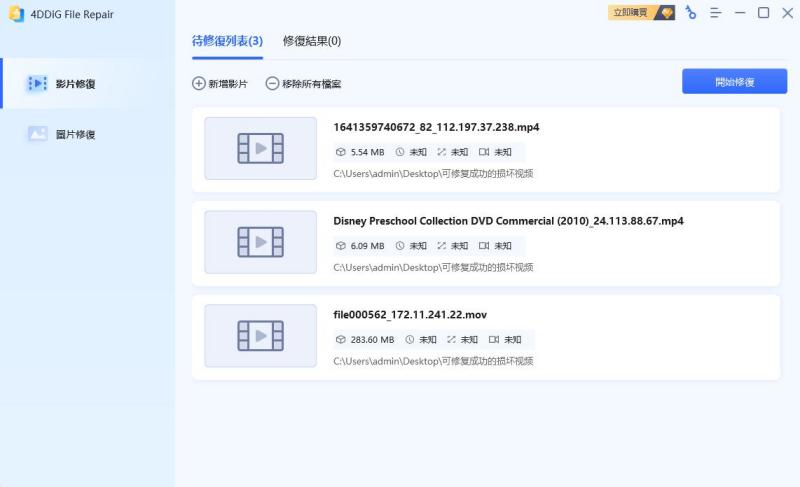
Task: Click 新增影片 add video label
Action: [228, 84]
